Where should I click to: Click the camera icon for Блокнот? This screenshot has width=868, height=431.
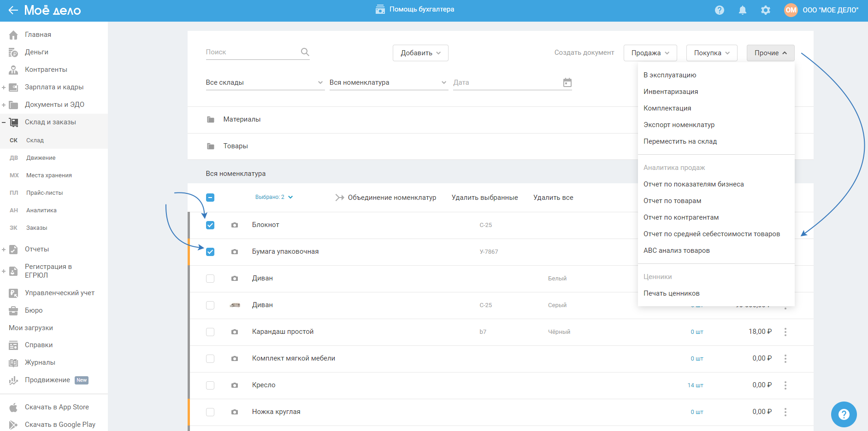(x=235, y=225)
